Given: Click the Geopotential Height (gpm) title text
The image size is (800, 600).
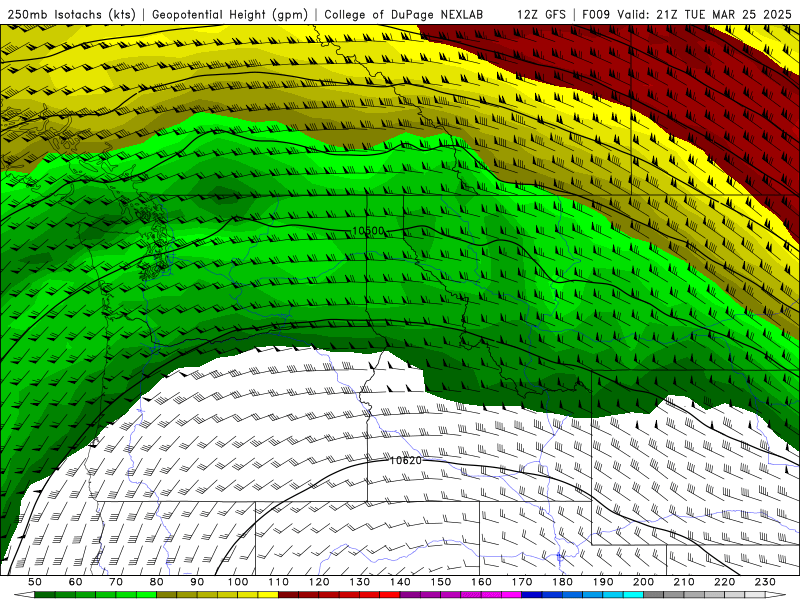Looking at the screenshot, I should (230, 15).
